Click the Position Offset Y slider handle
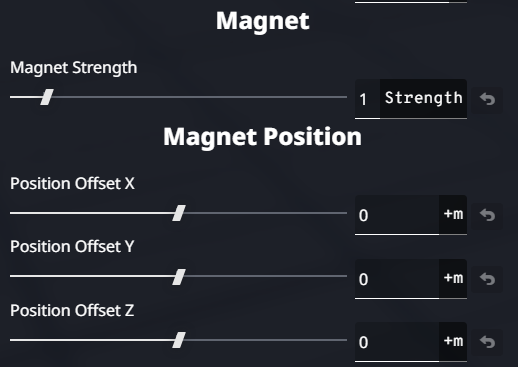The image size is (518, 367). coord(179,277)
